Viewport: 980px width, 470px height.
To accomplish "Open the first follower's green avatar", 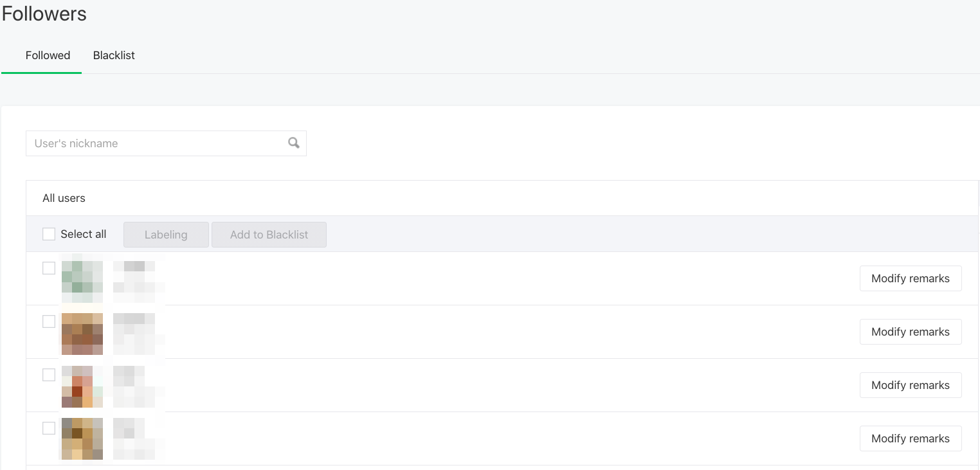I will click(82, 281).
